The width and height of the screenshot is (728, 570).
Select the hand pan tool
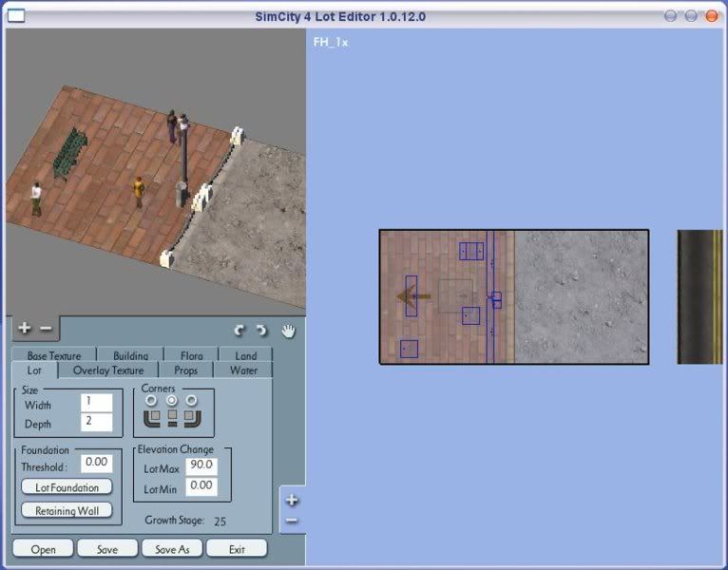coord(288,331)
